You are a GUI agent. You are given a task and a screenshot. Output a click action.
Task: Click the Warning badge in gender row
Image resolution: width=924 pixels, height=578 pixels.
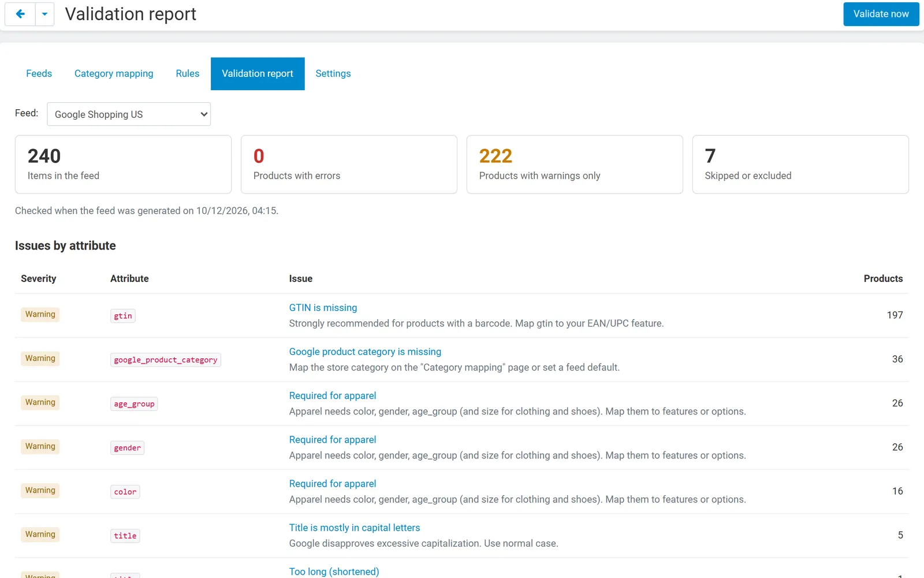pyautogui.click(x=40, y=446)
